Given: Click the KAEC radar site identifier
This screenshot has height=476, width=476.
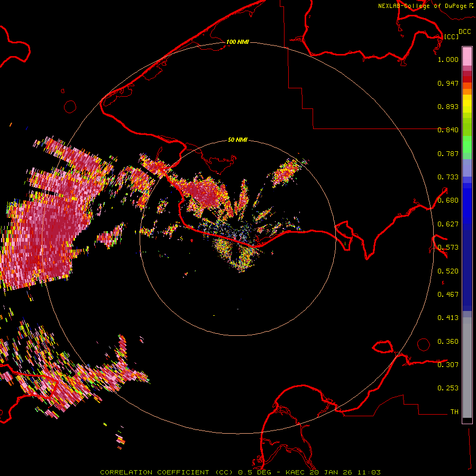Looking at the screenshot, I should [x=296, y=472].
